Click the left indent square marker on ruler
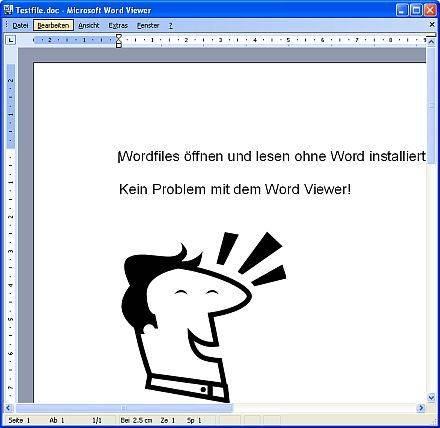This screenshot has width=440, height=428. tap(119, 45)
